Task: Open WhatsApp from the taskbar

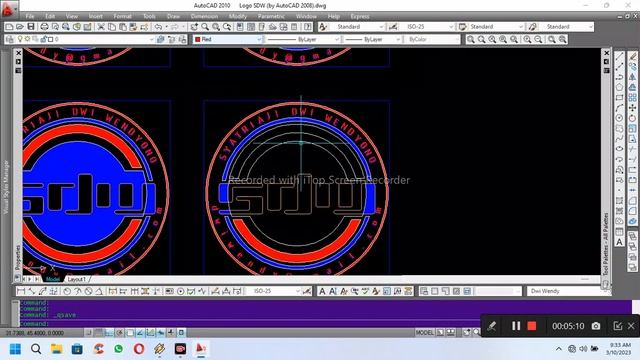Action: click(x=118, y=349)
